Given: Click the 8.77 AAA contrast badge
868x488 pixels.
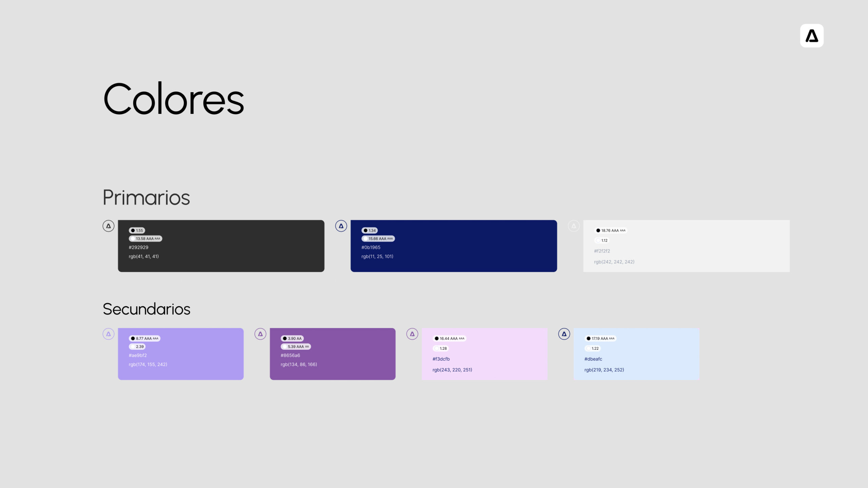Looking at the screenshot, I should [x=144, y=339].
